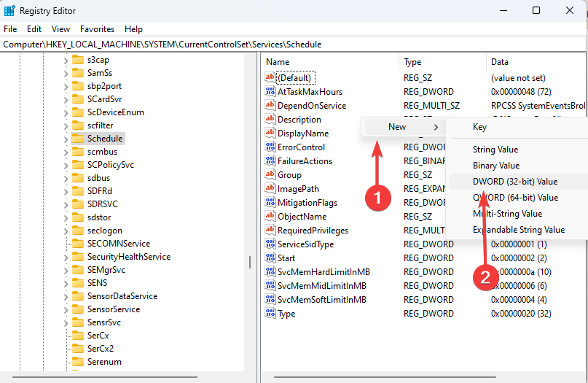Click the 0x00000020 (32) data cell
The image size is (588, 383).
[521, 313]
